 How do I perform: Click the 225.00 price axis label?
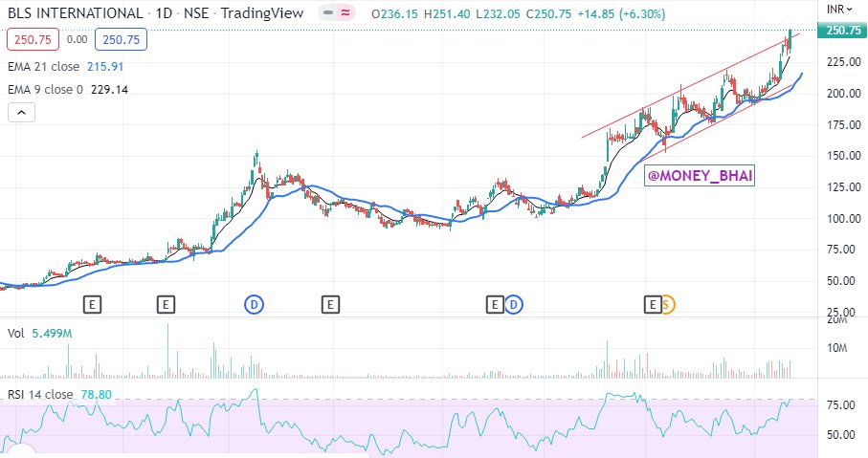[844, 62]
